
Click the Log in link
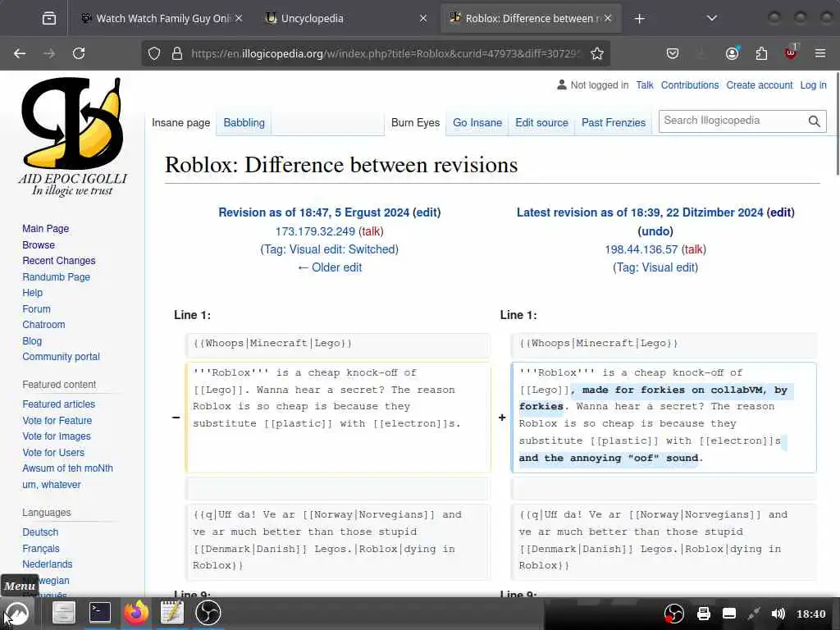[x=813, y=85]
